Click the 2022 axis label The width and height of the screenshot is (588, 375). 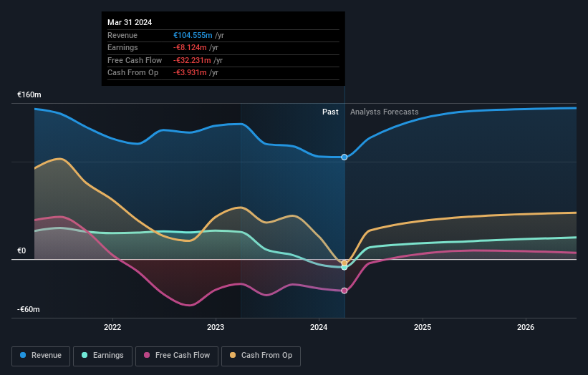tap(112, 328)
